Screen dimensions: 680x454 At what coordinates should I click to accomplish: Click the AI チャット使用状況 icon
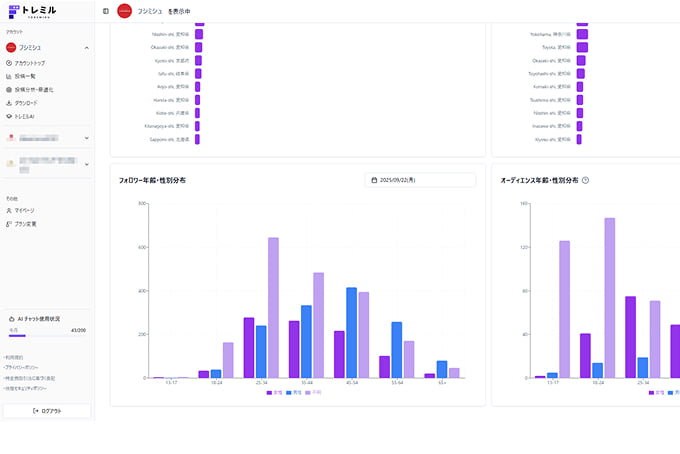pos(9,318)
